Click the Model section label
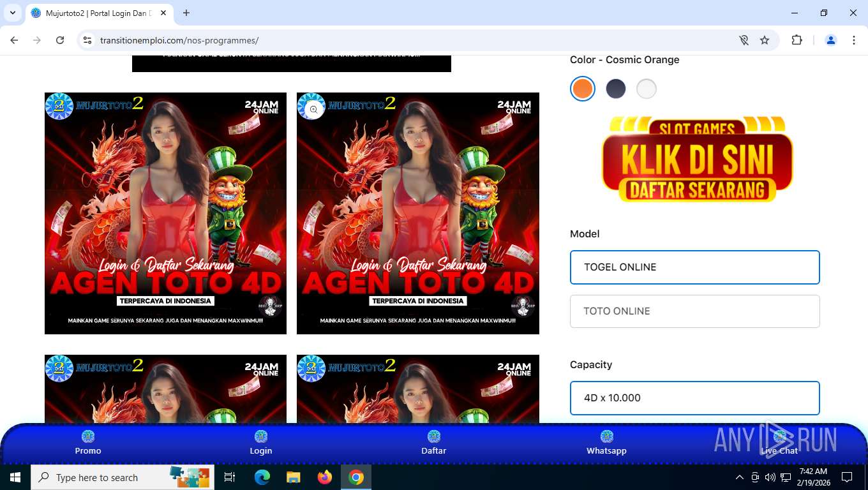 (x=585, y=234)
